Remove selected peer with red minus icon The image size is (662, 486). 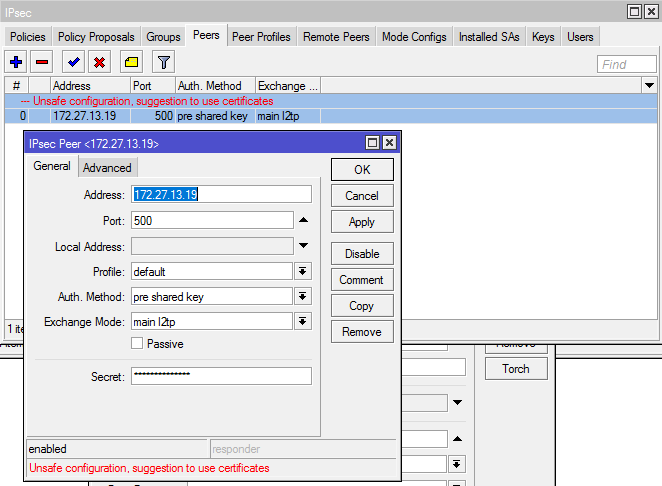(x=42, y=62)
